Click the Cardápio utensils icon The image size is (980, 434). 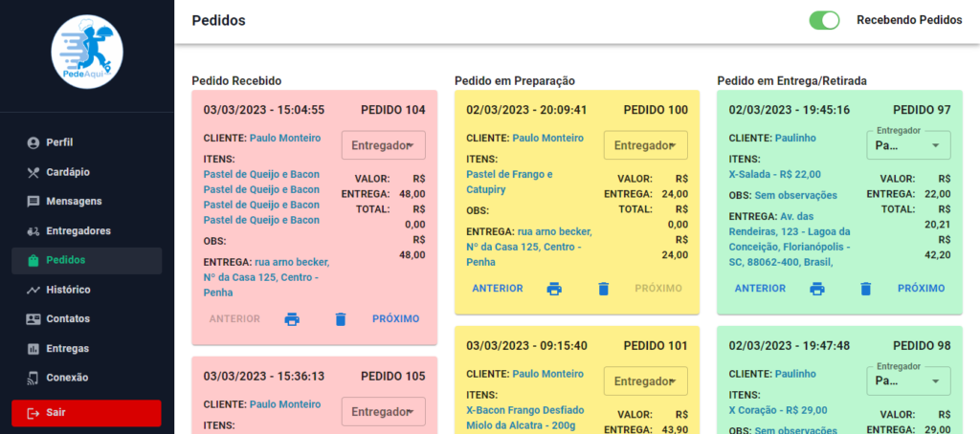33,172
